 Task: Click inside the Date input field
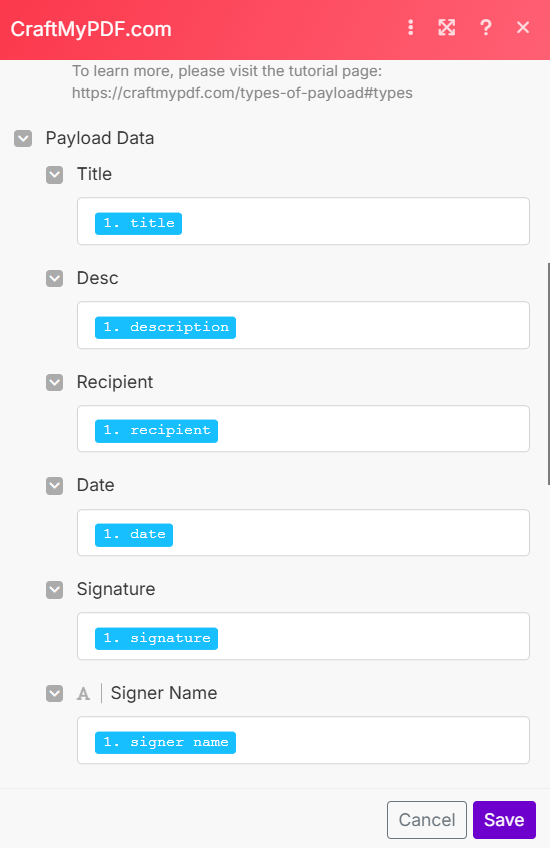coord(303,533)
